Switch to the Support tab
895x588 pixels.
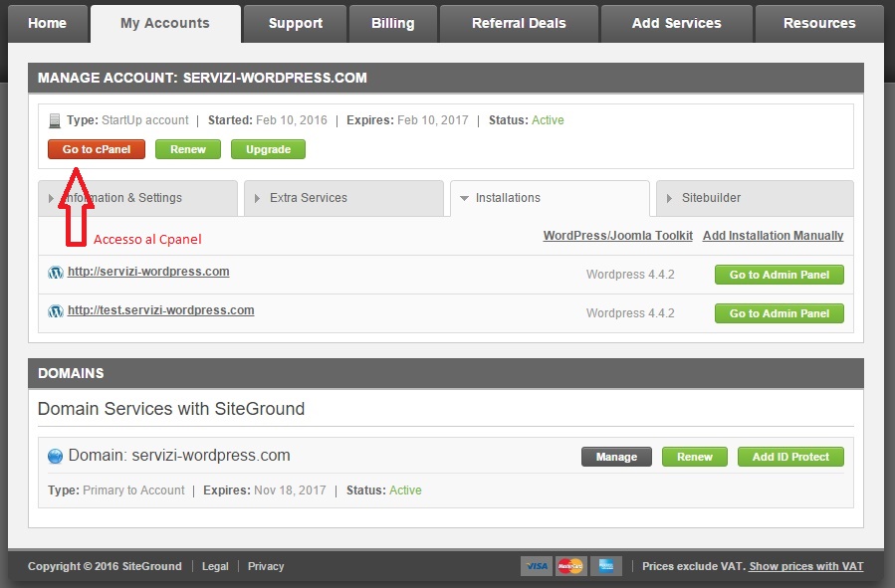point(295,24)
